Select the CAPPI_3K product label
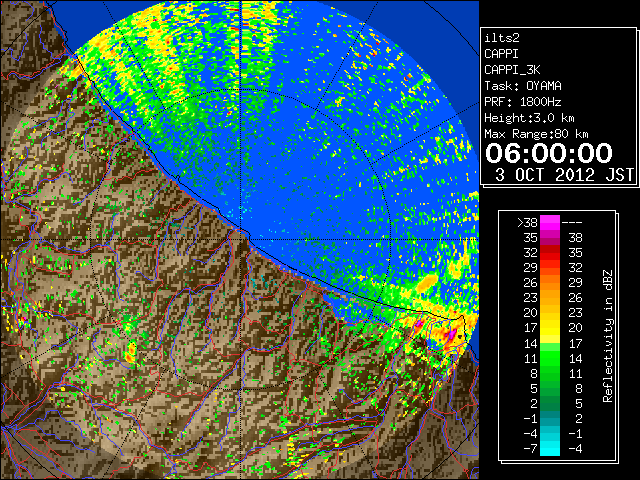This screenshot has height=480, width=640. (x=512, y=70)
